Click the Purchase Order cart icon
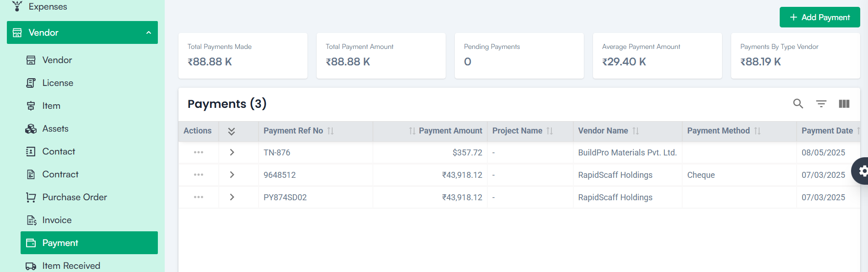This screenshot has height=272, width=868. tap(31, 197)
